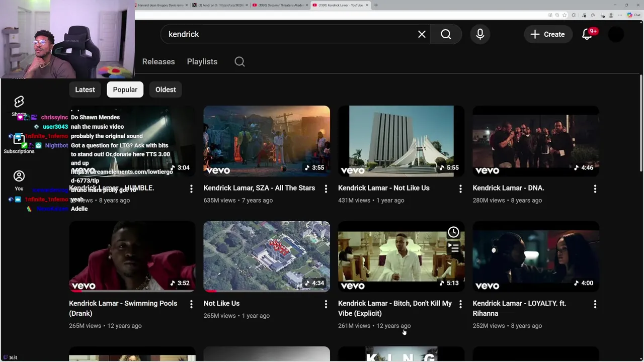
Task: Click the channel search magnifier icon
Action: point(239,61)
